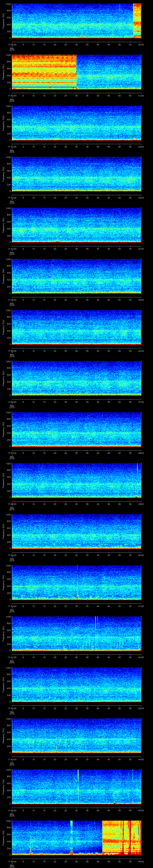Select the spectrogram panel beginning at 17:31:00

point(76,123)
